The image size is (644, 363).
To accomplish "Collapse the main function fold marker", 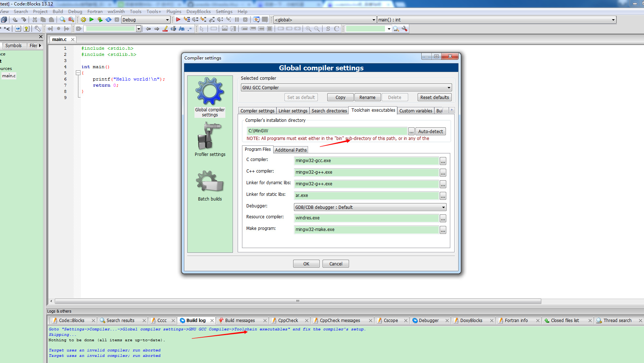I will pyautogui.click(x=78, y=73).
